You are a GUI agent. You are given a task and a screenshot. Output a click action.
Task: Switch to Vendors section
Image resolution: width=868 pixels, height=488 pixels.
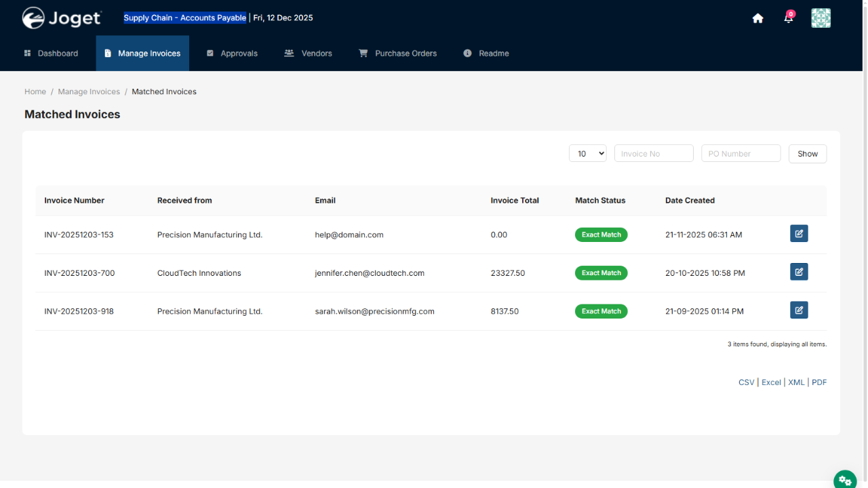tap(309, 54)
